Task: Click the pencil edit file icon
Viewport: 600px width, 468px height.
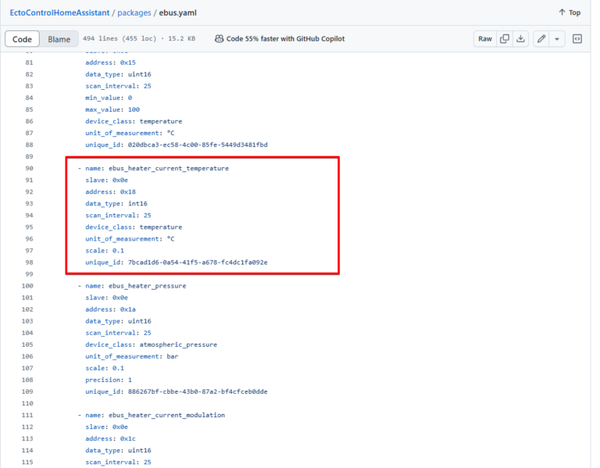Action: (541, 39)
